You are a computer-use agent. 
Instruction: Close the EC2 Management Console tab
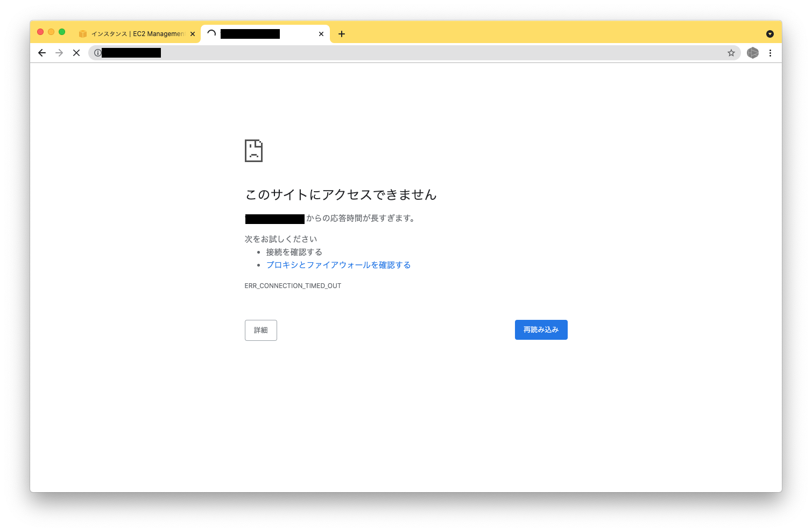(192, 33)
